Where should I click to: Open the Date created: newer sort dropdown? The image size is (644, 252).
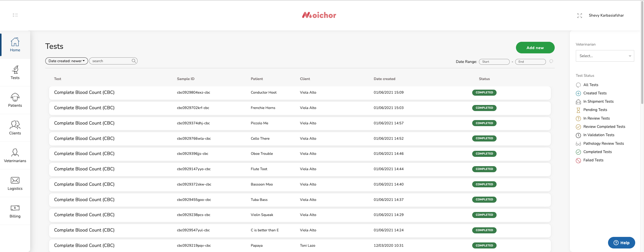point(67,61)
